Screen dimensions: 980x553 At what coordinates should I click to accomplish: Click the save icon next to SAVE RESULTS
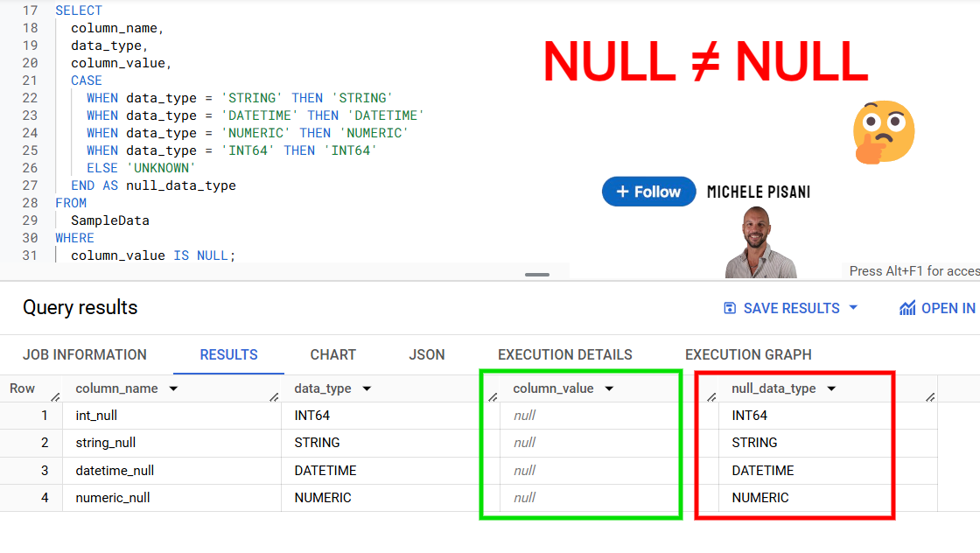[x=730, y=307]
